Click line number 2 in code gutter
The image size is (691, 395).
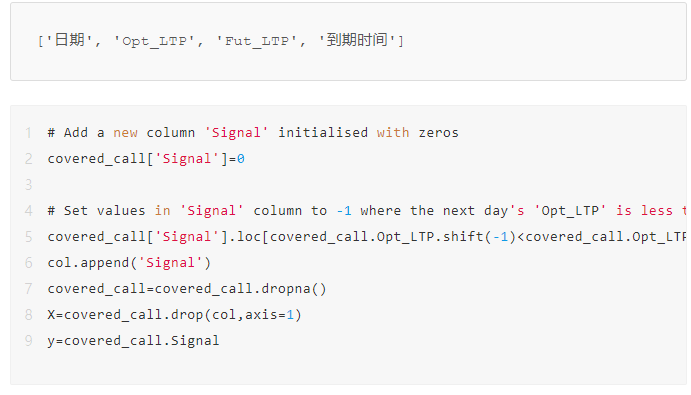pyautogui.click(x=29, y=159)
